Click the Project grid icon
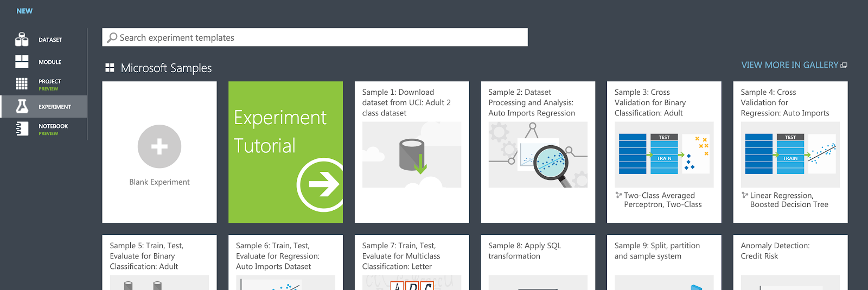868x290 pixels. point(22,83)
